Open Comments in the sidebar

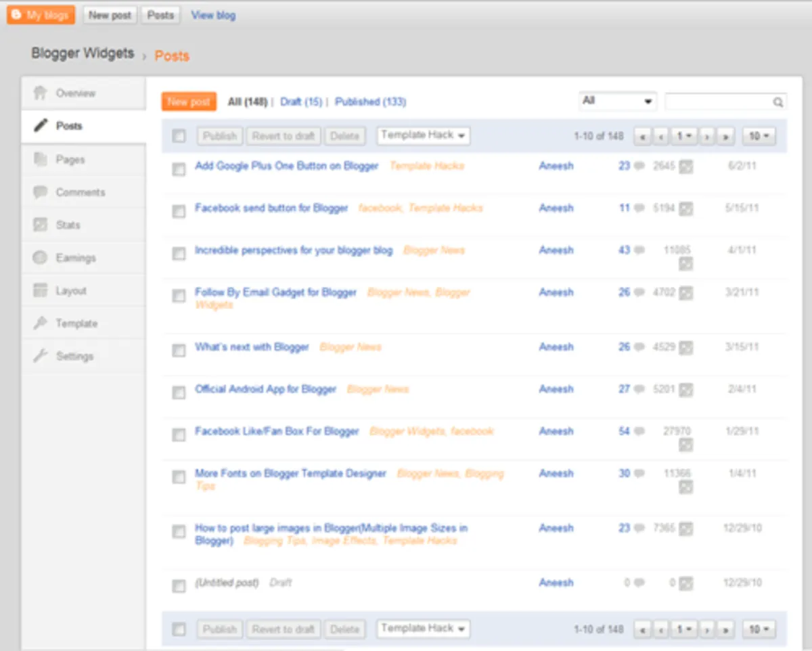coord(83,192)
